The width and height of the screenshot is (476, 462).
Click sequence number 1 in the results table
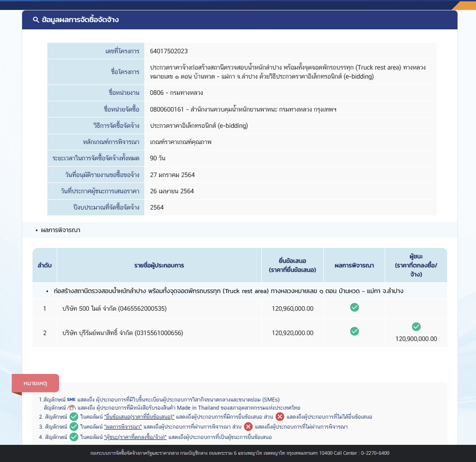pos(45,308)
